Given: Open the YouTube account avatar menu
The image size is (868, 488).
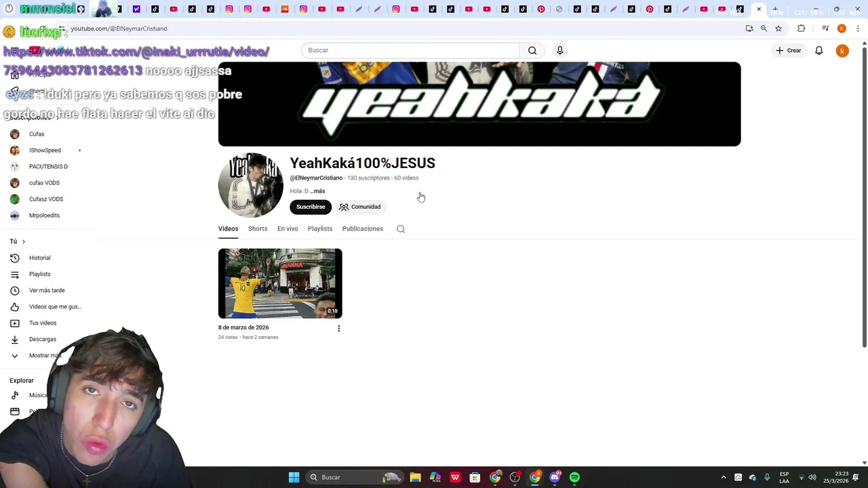Looking at the screenshot, I should (x=842, y=51).
